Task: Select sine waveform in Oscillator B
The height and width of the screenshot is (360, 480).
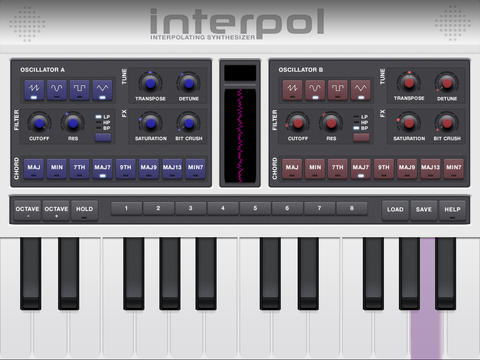Action: 315,90
